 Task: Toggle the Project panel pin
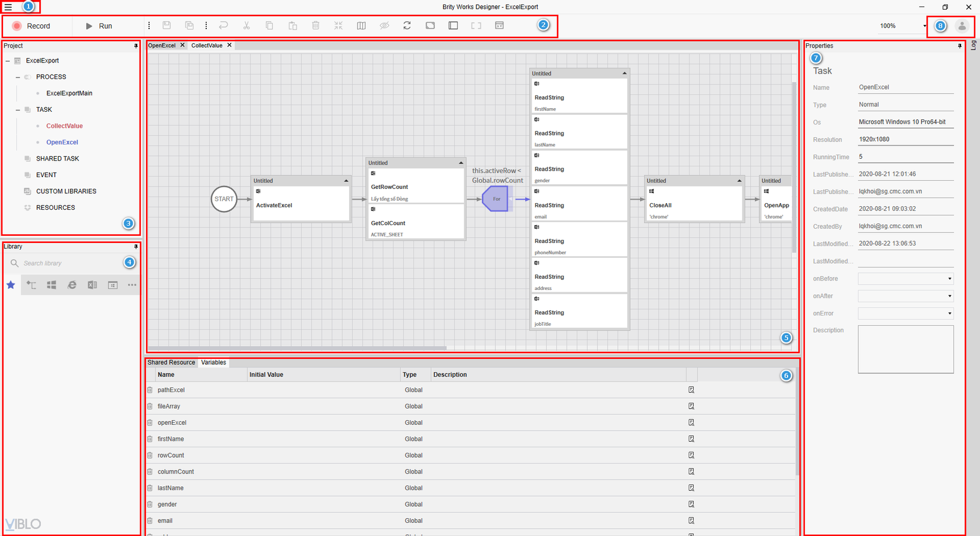(x=136, y=46)
